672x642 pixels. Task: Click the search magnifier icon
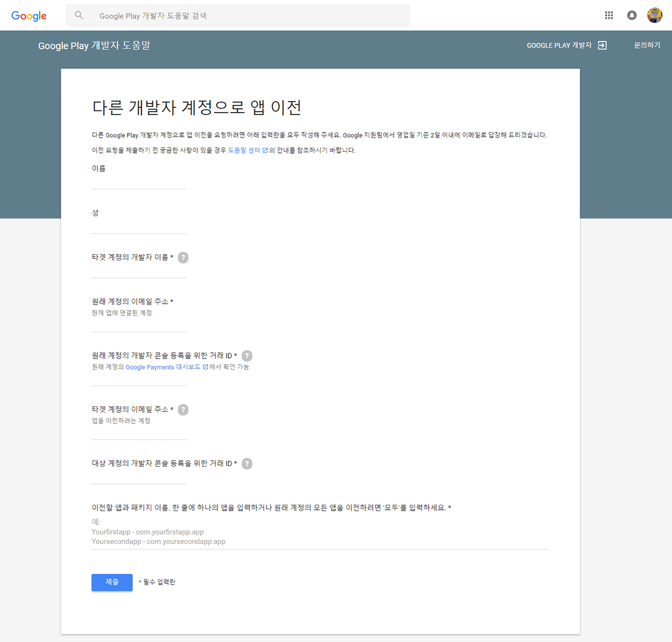[x=78, y=15]
